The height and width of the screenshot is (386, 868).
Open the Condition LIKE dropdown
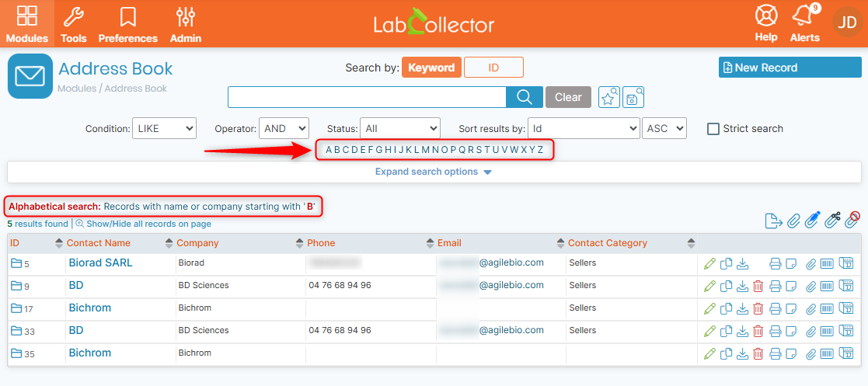(x=165, y=128)
